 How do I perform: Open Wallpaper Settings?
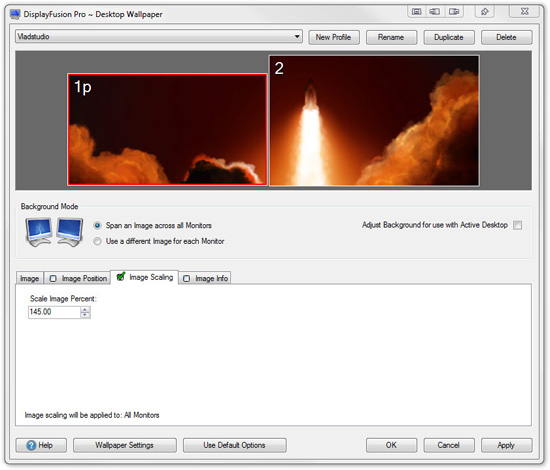pos(125,445)
